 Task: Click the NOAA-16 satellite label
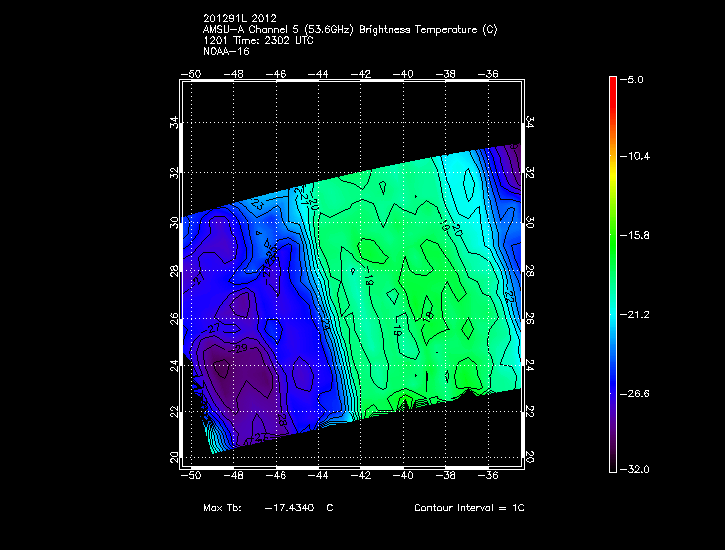pos(226,50)
